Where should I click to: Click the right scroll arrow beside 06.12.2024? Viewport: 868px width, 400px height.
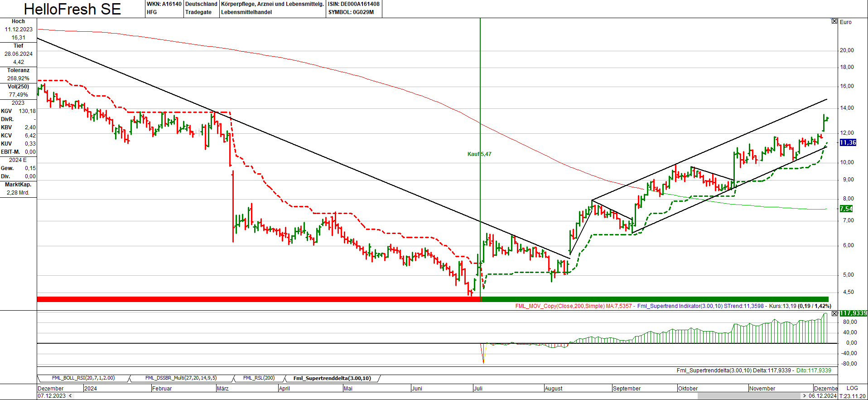point(805,396)
